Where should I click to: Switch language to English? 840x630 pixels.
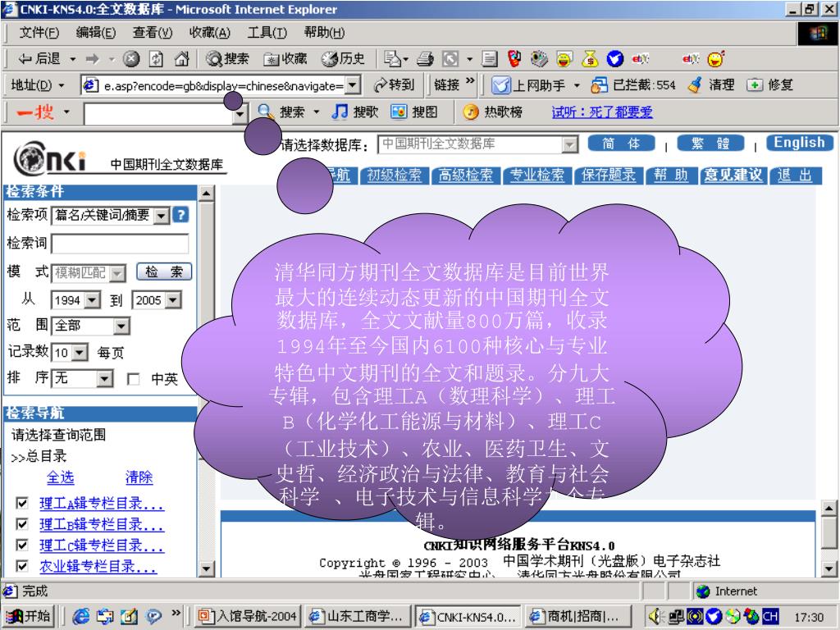tap(799, 143)
